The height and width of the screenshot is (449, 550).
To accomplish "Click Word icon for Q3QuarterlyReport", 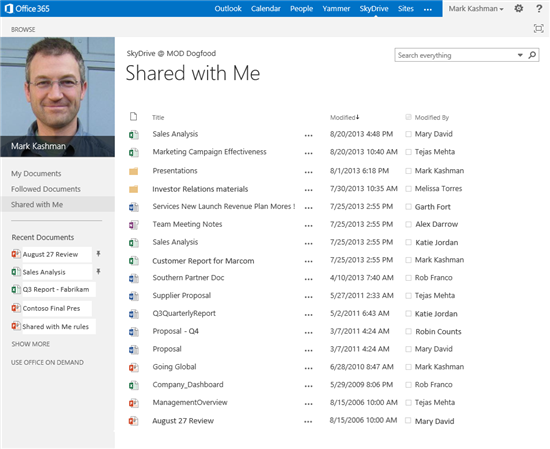I will pyautogui.click(x=133, y=314).
